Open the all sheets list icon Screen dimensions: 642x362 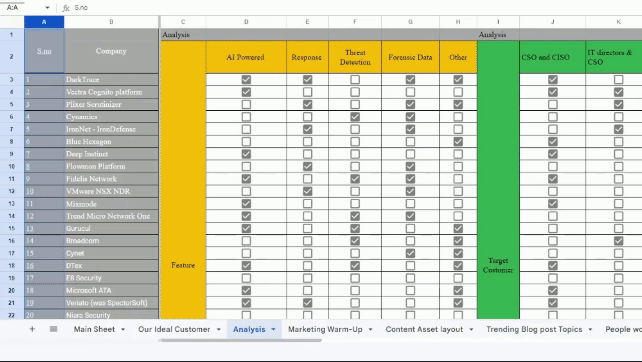click(x=53, y=329)
